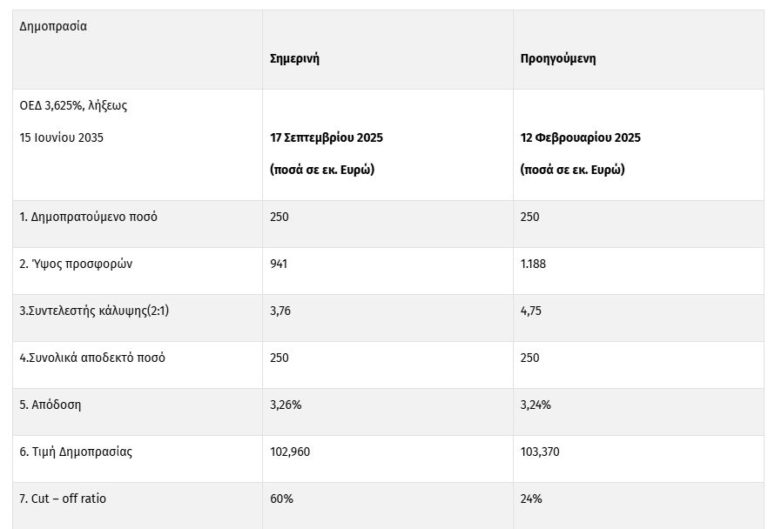
Task: Click the 60% cut-off ratio value
Action: (281, 499)
